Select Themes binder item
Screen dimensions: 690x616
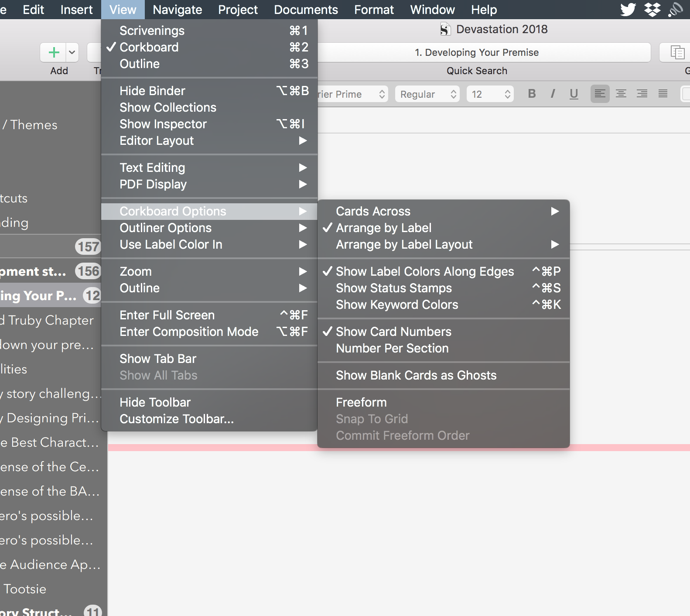tap(51, 125)
